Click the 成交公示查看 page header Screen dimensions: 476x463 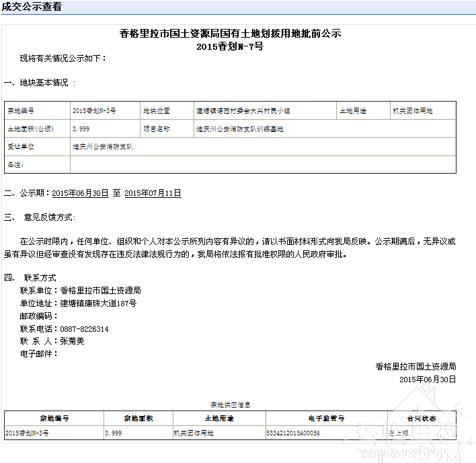32,7
